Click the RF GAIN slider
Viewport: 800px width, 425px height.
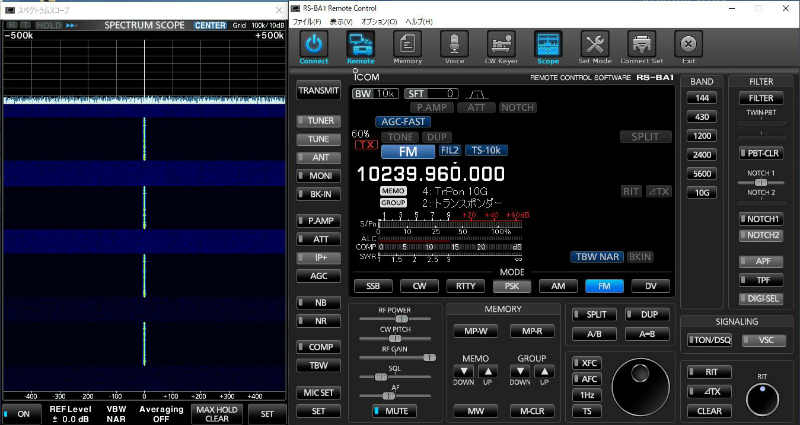pos(395,358)
